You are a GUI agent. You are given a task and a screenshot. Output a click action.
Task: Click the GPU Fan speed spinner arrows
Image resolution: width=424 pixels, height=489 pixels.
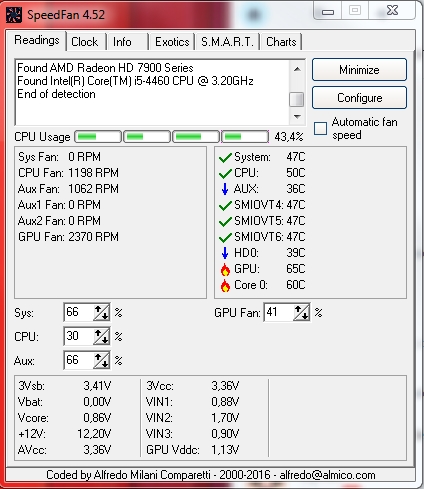pos(301,313)
